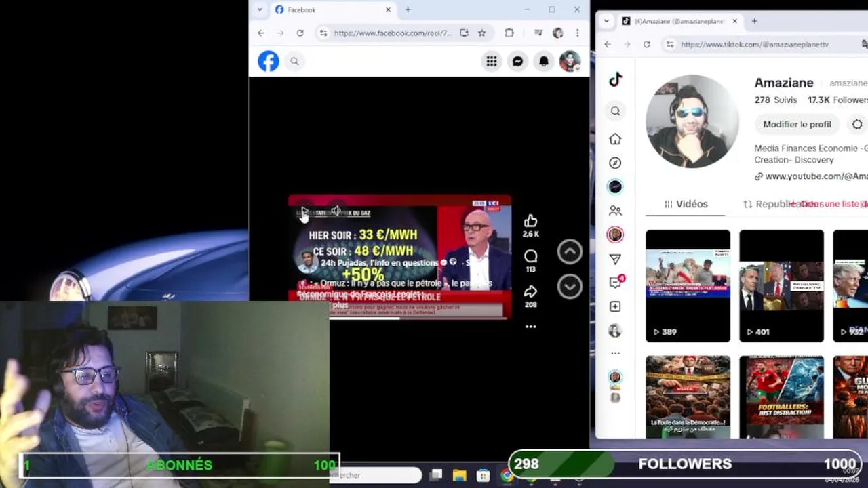This screenshot has height=488, width=868.
Task: Open new tab in Facebook window
Action: click(x=408, y=9)
